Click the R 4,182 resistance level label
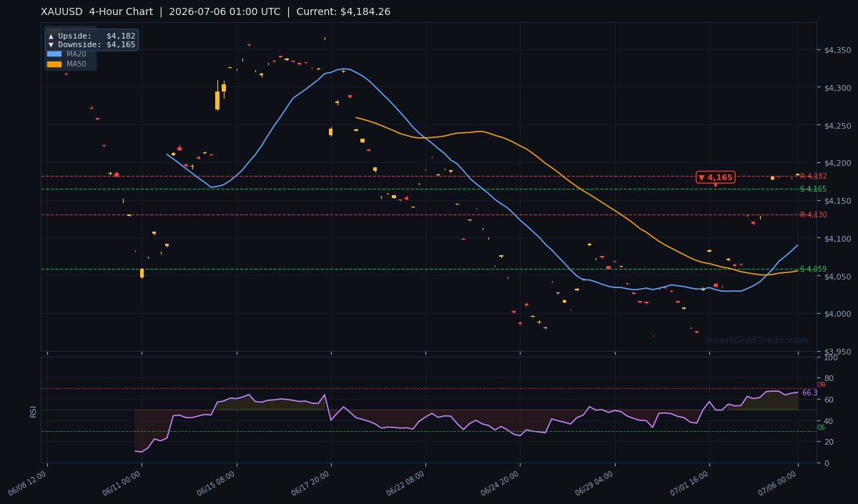The width and height of the screenshot is (858, 504). [813, 177]
